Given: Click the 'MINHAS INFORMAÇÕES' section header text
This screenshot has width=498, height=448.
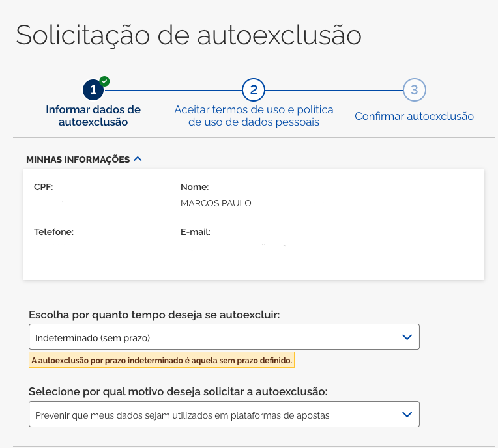Looking at the screenshot, I should pos(78,160).
